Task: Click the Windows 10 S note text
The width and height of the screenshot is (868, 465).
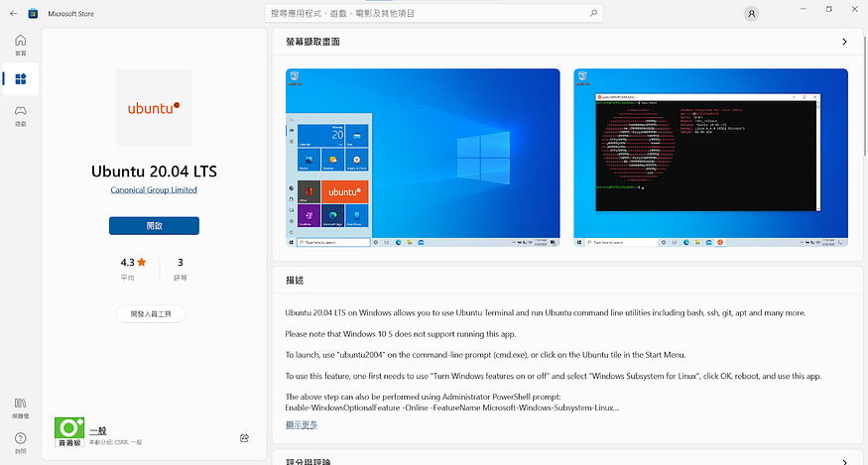Action: point(400,334)
